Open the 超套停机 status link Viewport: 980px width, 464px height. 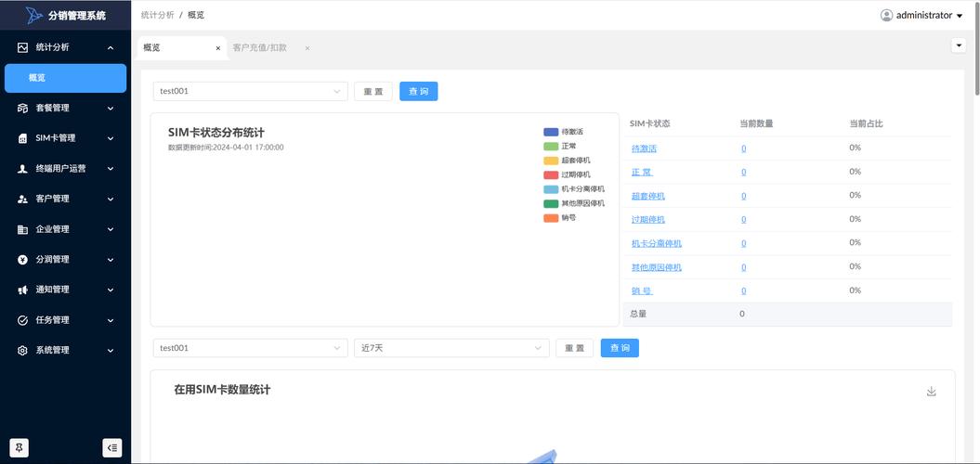pos(648,196)
